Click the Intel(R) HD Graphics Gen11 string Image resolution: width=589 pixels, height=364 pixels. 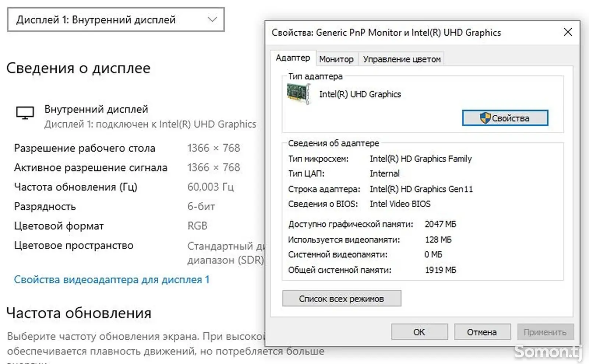[x=421, y=189]
